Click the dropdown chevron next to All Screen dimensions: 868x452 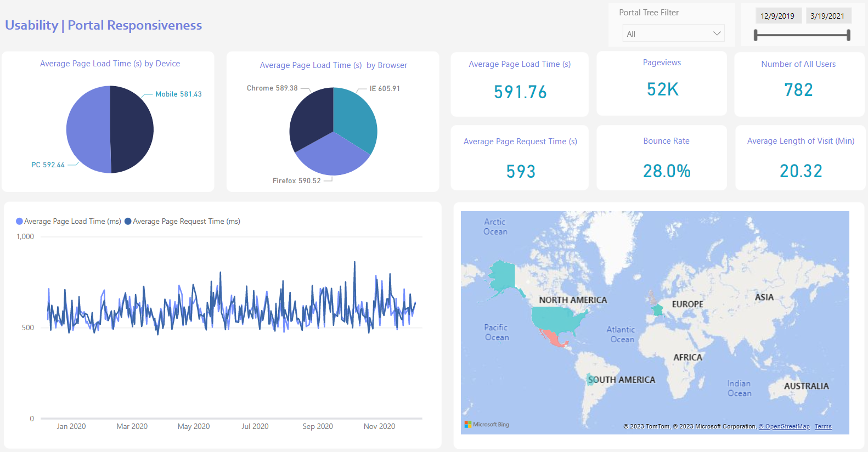tap(717, 33)
